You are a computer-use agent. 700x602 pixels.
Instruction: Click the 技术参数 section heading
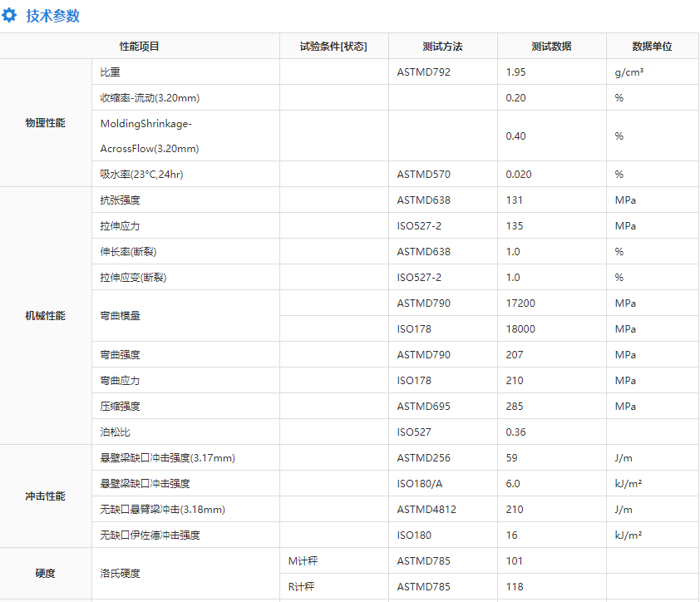(53, 16)
